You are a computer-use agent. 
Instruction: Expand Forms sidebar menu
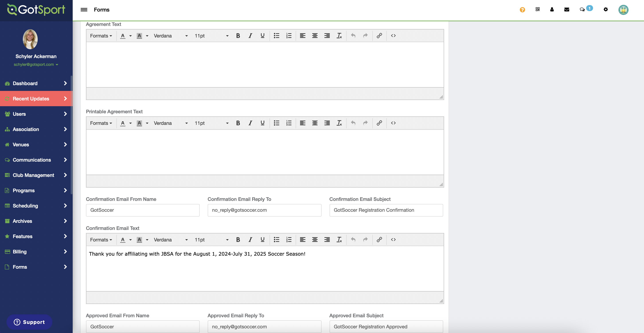(x=36, y=267)
